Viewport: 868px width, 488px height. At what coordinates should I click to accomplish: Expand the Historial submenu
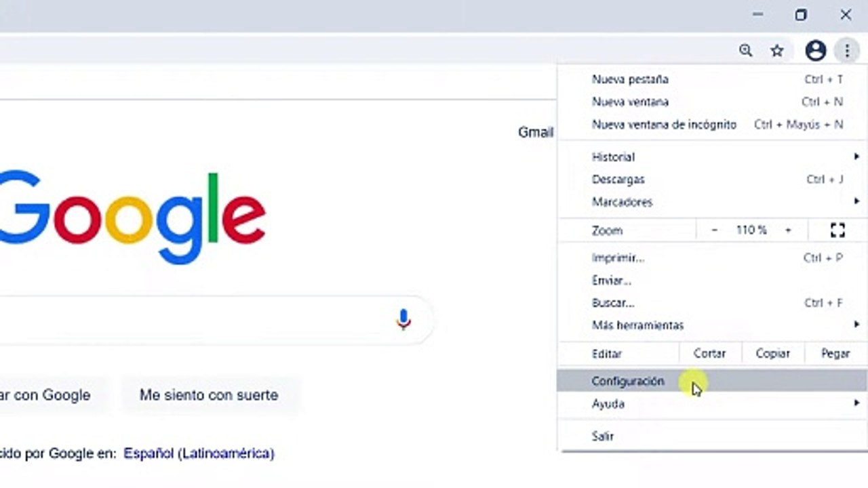point(712,157)
